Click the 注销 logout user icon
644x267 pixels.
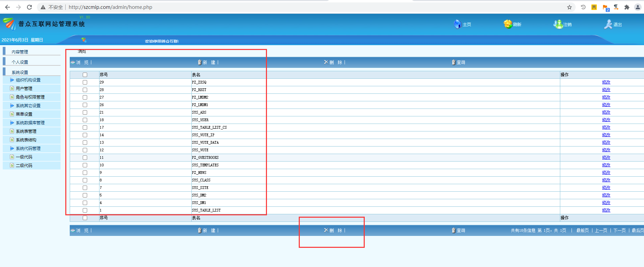(x=558, y=24)
